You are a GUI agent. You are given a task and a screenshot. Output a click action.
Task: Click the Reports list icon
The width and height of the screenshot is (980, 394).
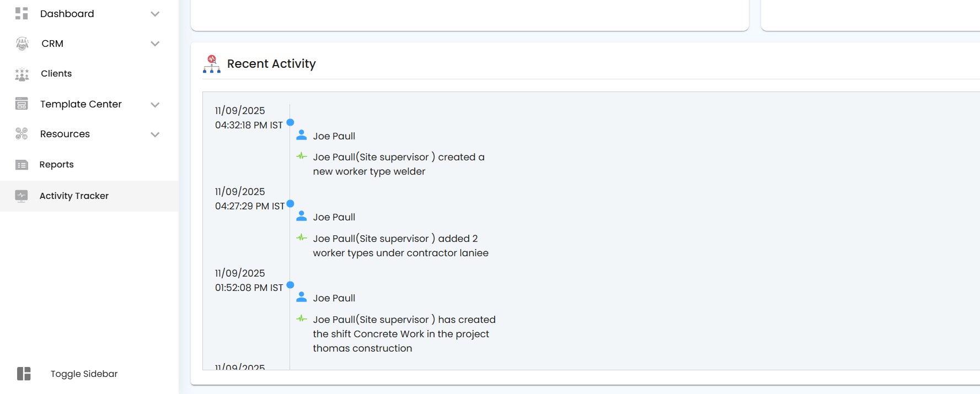tap(22, 165)
